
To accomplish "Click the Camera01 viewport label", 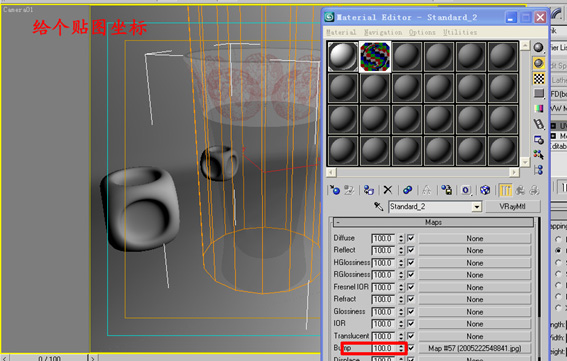I will coord(18,9).
